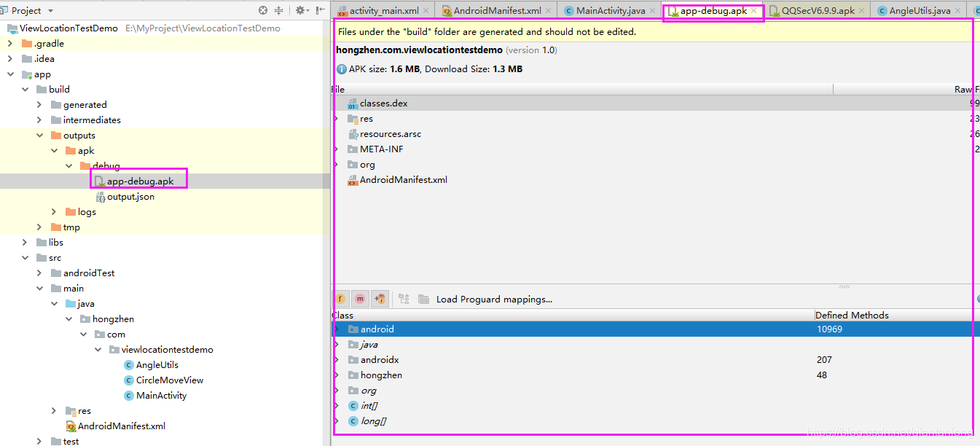Open Project panel settings gear
The image size is (980, 446).
(x=301, y=10)
